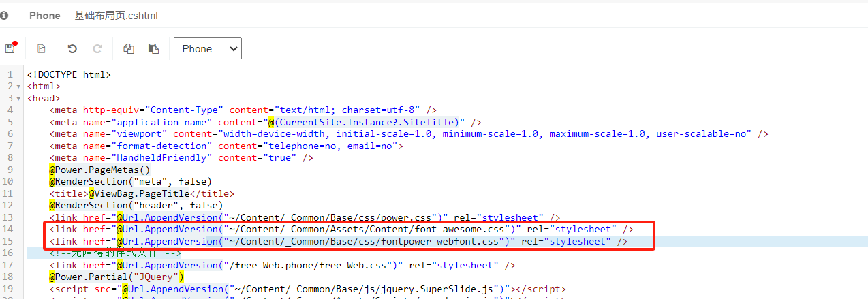Click line number 1 in gutter

pos(10,74)
